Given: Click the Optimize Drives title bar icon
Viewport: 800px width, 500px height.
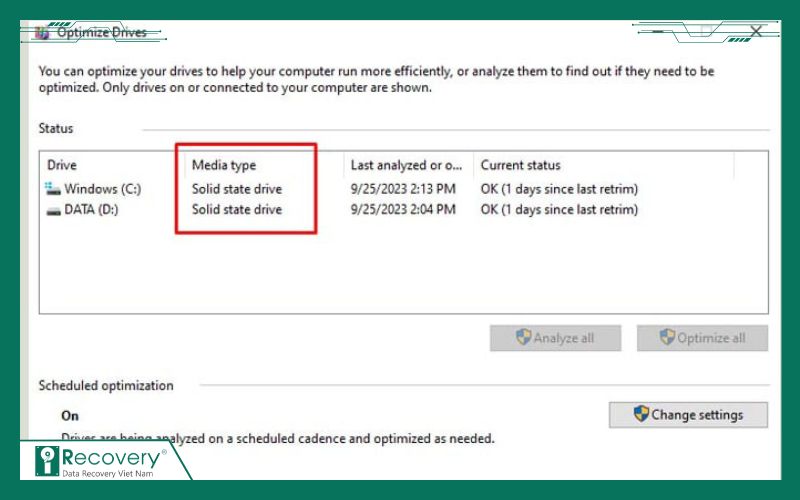Looking at the screenshot, I should tap(41, 32).
